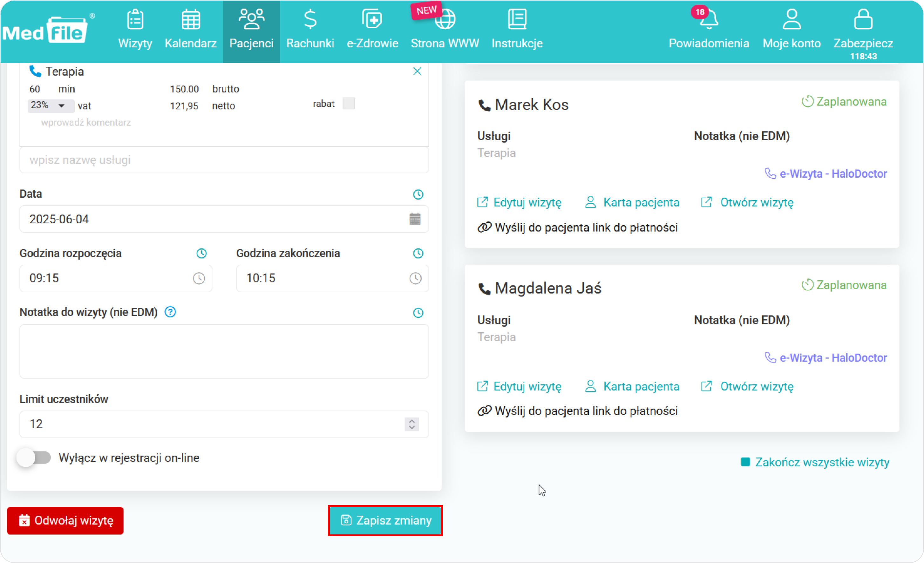924x563 pixels.
Task: Click Zakończ wszystkie wizyty checkbox
Action: (x=745, y=462)
